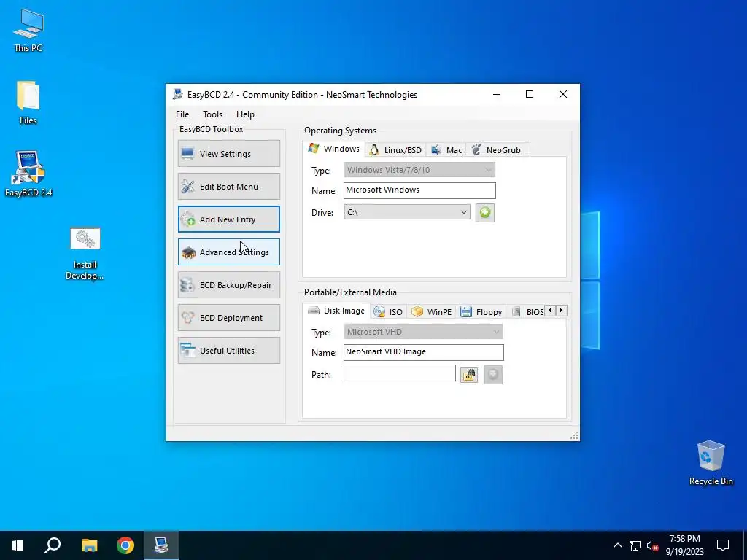The height and width of the screenshot is (560, 747).
Task: Select the Disk Image media tab
Action: point(336,311)
